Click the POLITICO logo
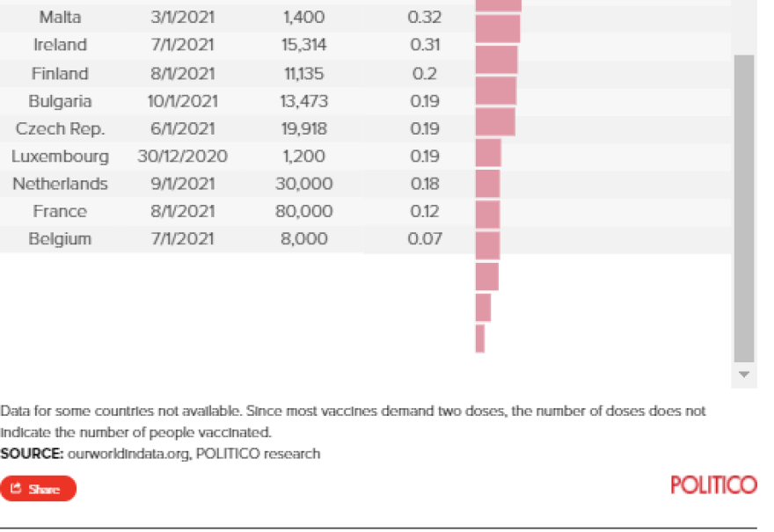This screenshot has height=532, width=774. pyautogui.click(x=712, y=485)
